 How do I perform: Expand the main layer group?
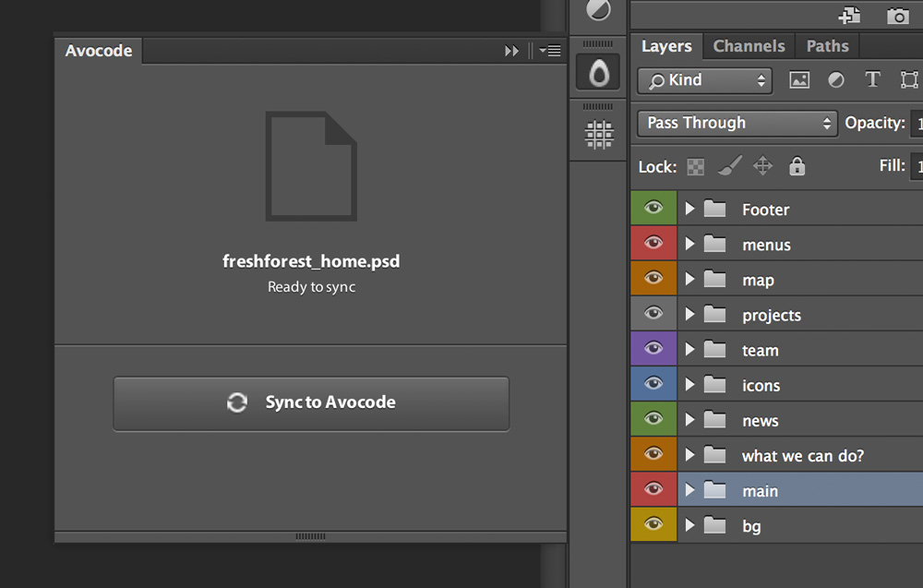point(689,490)
